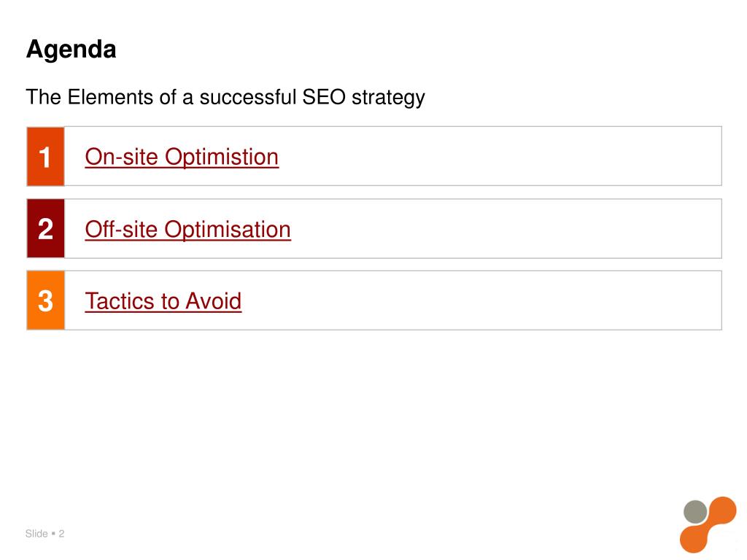This screenshot has width=747, height=560.
Task: Click the bright orange number 3 box
Action: 46,300
